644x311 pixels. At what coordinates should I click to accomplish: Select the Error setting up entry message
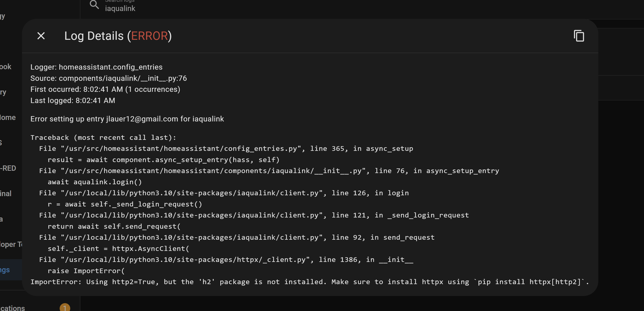point(127,119)
